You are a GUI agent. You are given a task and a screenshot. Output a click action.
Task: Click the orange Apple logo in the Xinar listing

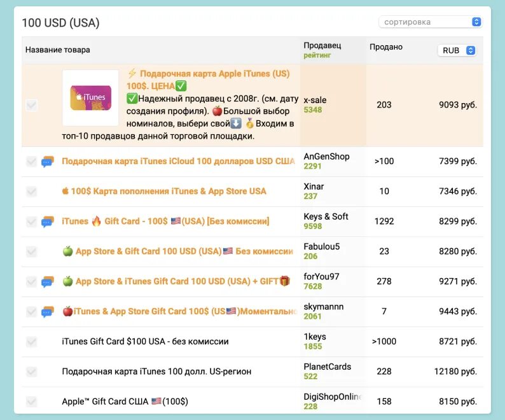pos(66,191)
